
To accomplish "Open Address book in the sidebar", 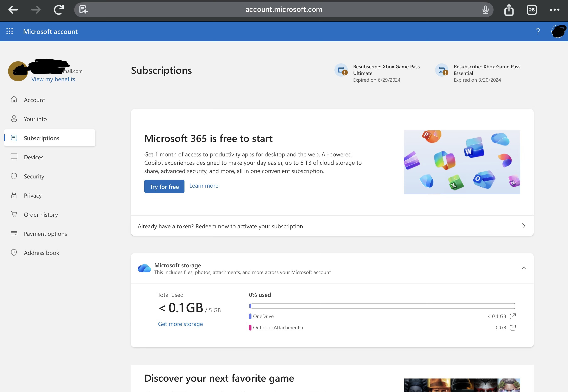I will click(x=50, y=253).
